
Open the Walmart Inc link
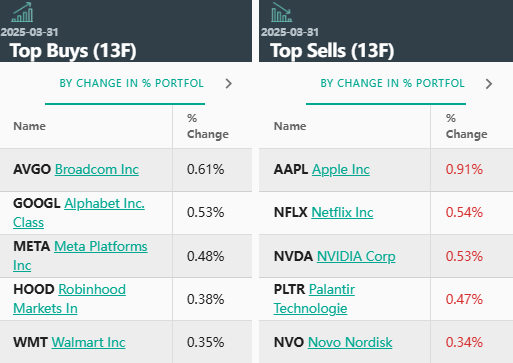[88, 342]
